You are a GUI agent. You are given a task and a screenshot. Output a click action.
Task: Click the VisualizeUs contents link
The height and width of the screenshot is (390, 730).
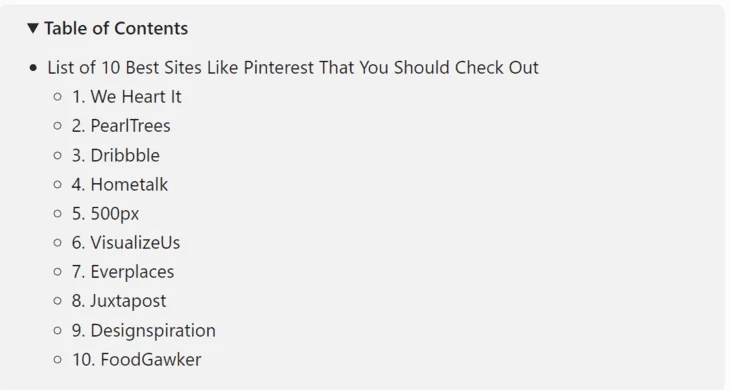126,243
